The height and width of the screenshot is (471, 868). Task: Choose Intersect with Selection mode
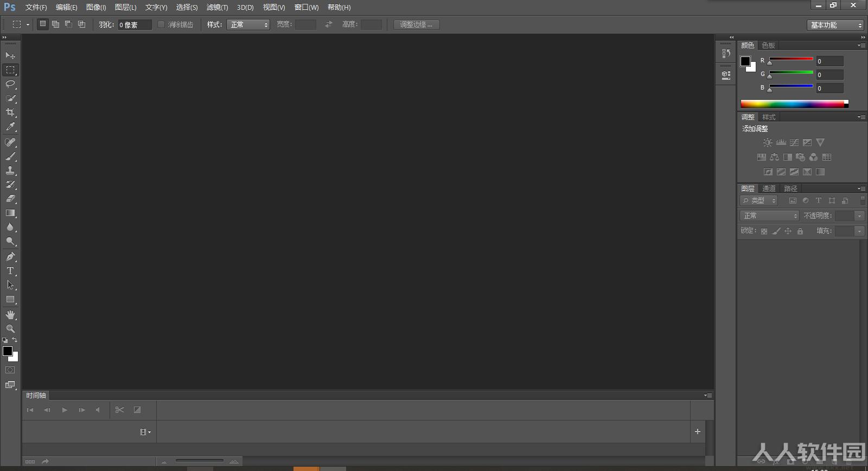[82, 24]
